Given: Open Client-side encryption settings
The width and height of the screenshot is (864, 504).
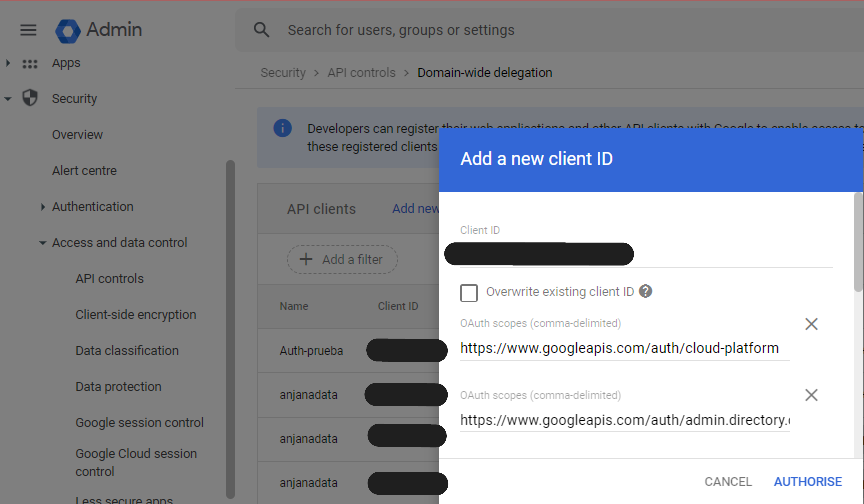Looking at the screenshot, I should click(135, 315).
